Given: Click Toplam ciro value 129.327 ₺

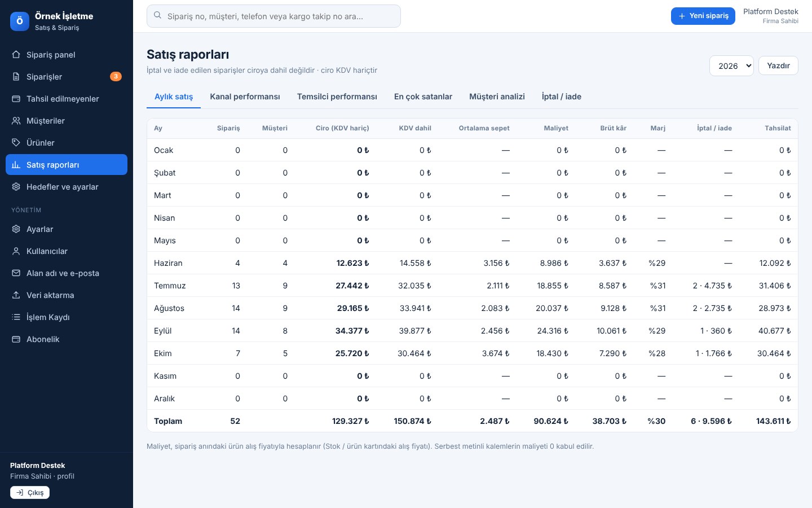Looking at the screenshot, I should click(350, 421).
